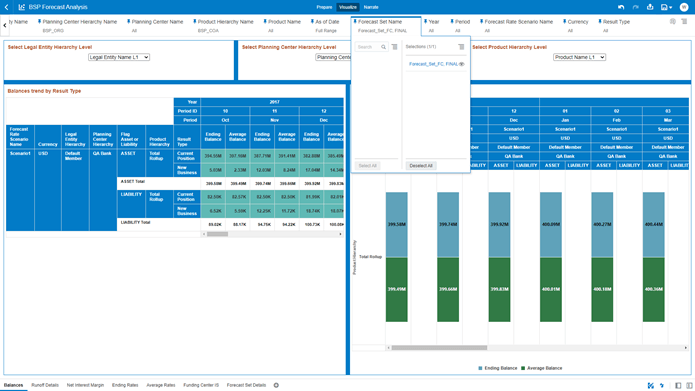Select the ASSET Total row label
The width and height of the screenshot is (695, 391).
click(x=133, y=182)
